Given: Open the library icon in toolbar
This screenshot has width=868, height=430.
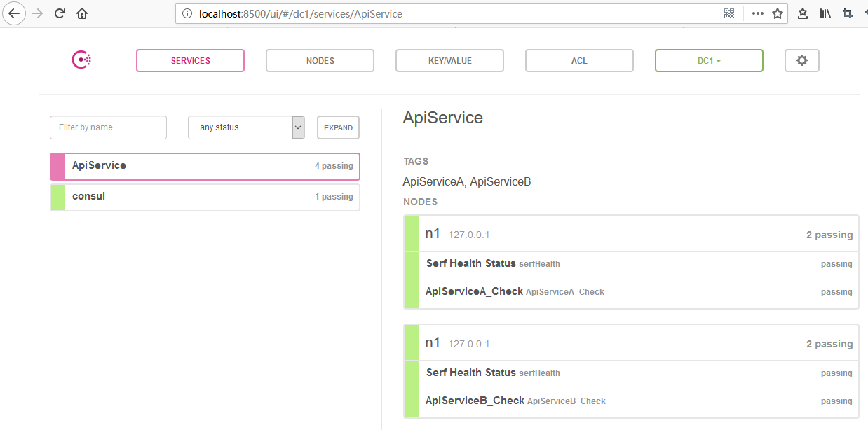Looking at the screenshot, I should coord(825,13).
